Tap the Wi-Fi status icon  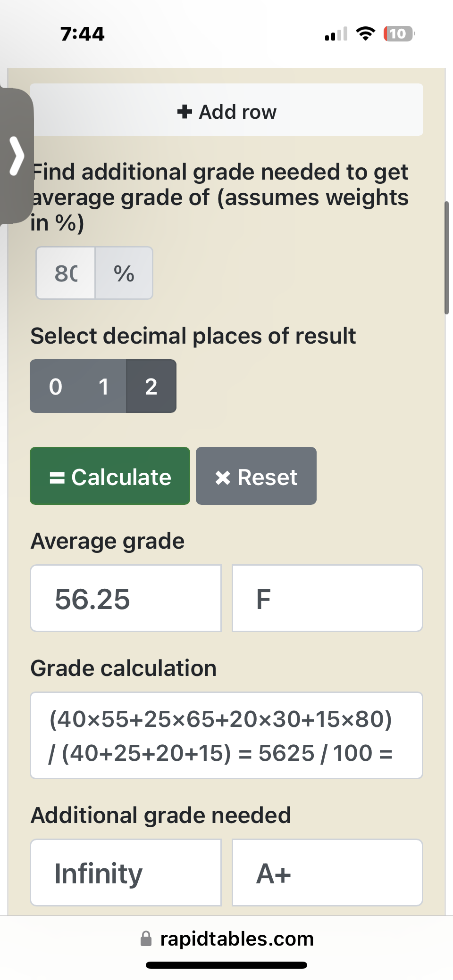pyautogui.click(x=365, y=33)
